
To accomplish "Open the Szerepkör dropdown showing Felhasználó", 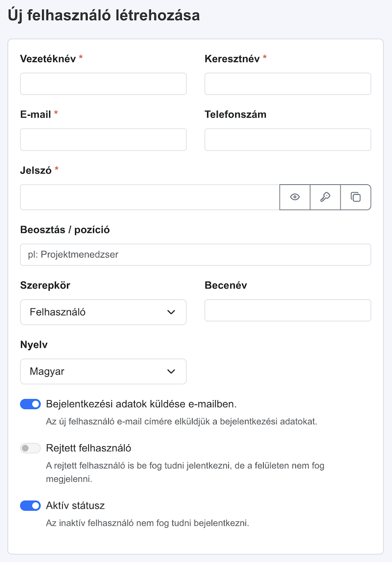I will pos(103,312).
